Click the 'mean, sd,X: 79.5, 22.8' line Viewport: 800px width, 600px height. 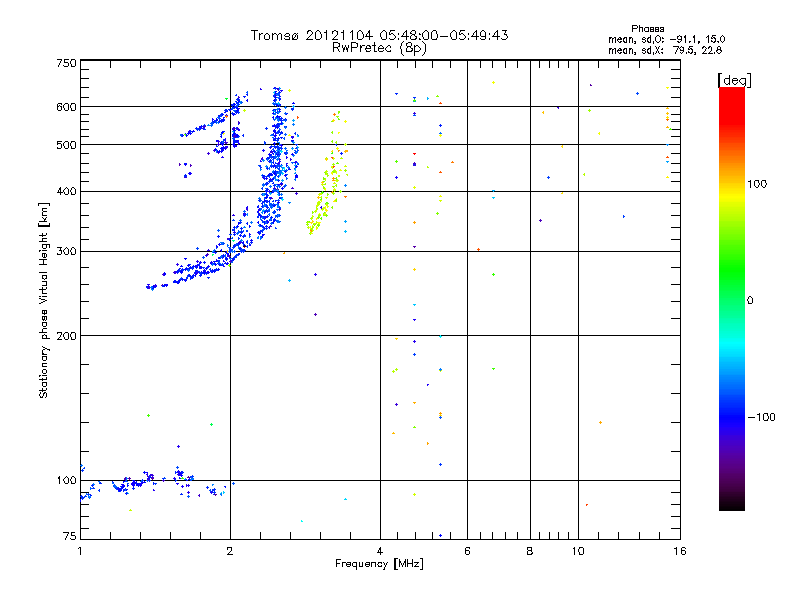click(x=665, y=50)
